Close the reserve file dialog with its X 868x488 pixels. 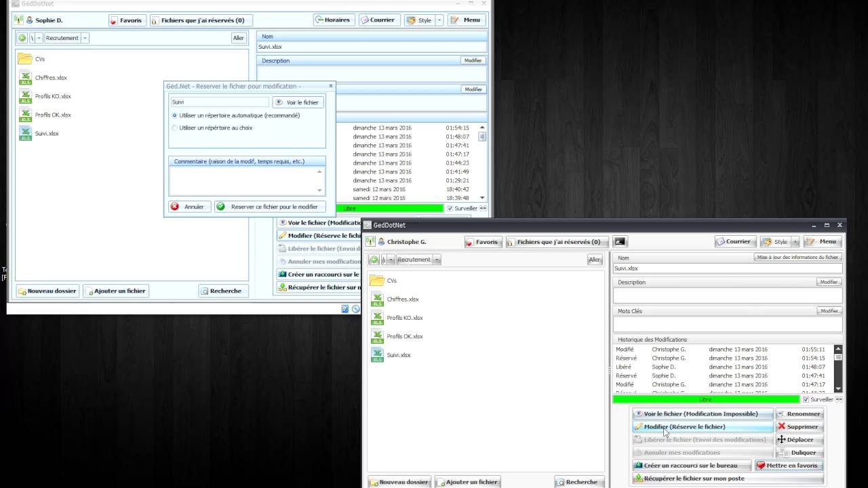(x=331, y=85)
